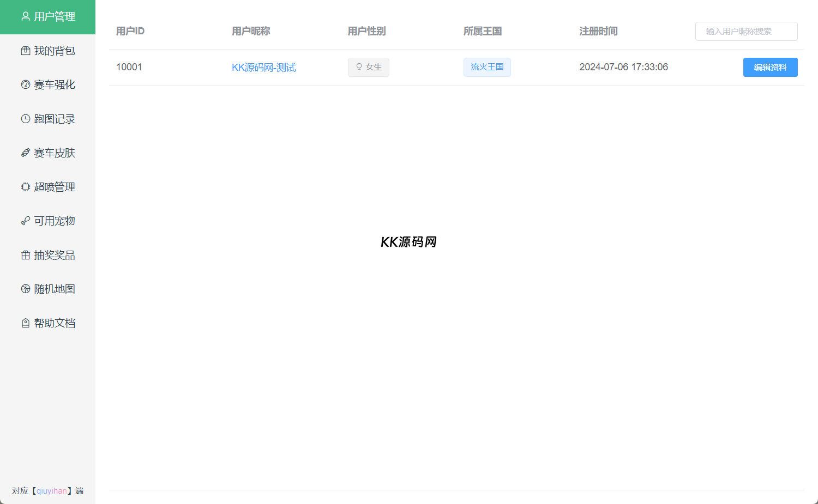Click the pet icon beside 可用宠物
Screen dimensions: 818x504
pos(26,221)
